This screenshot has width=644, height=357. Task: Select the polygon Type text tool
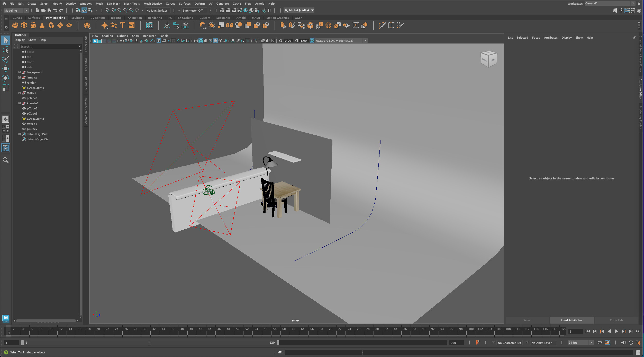[123, 25]
